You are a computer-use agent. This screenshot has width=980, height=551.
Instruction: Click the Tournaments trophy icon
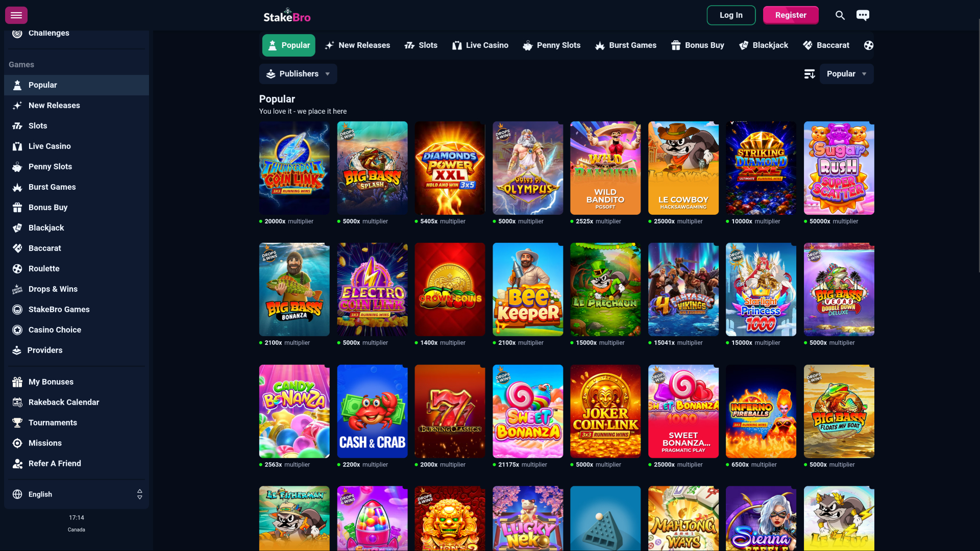(17, 423)
